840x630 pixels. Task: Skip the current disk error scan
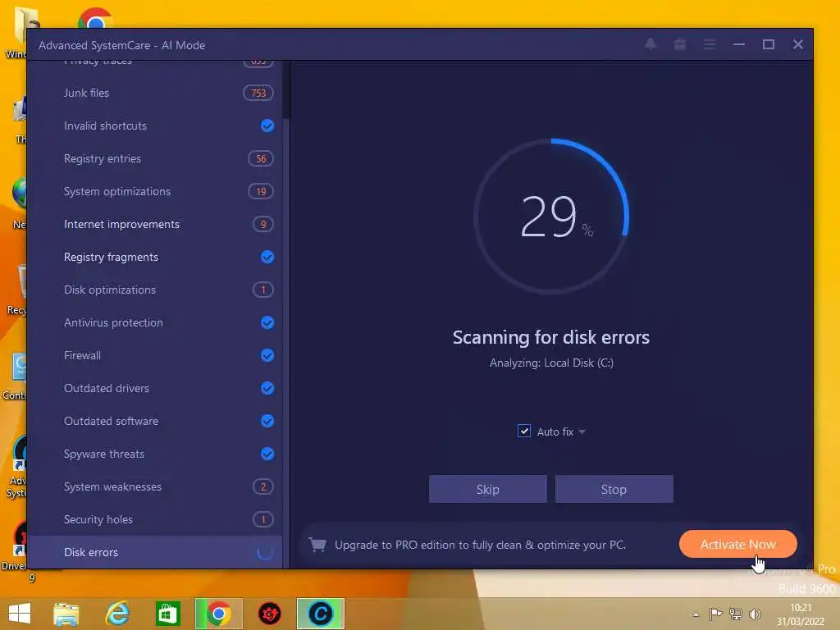[x=487, y=489]
